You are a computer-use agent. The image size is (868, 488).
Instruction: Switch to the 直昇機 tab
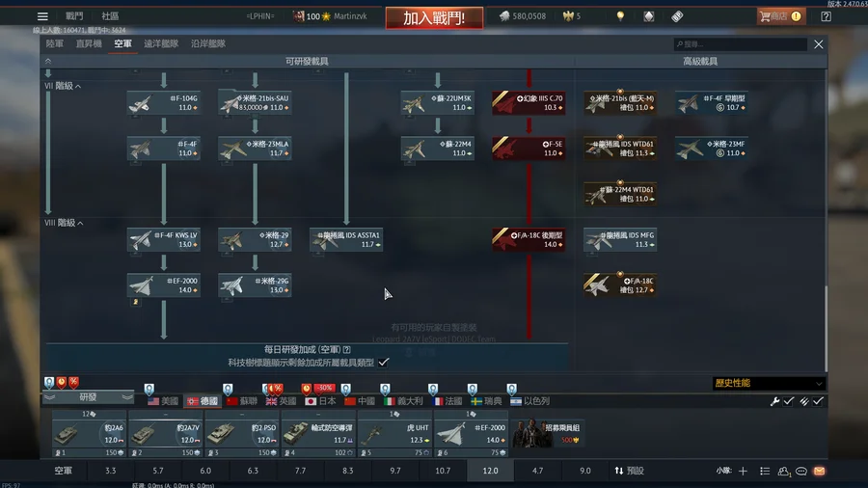pyautogui.click(x=89, y=43)
